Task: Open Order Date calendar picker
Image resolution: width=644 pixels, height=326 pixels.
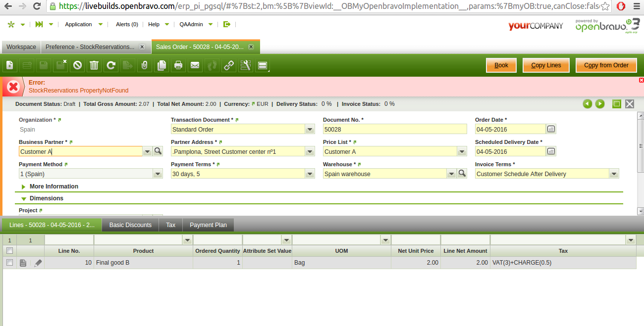Action: [x=551, y=129]
